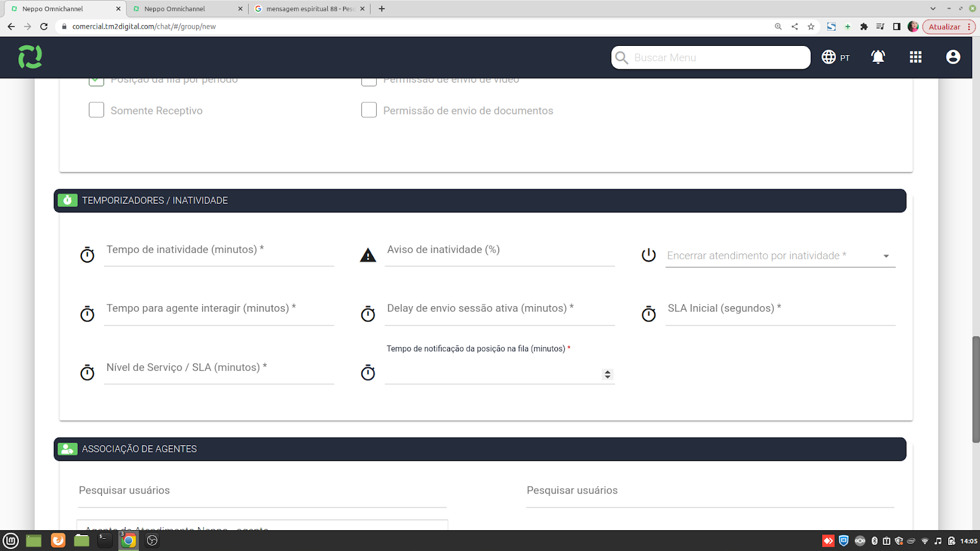Open the user account profile icon
The width and height of the screenshot is (980, 551).
[x=953, y=57]
